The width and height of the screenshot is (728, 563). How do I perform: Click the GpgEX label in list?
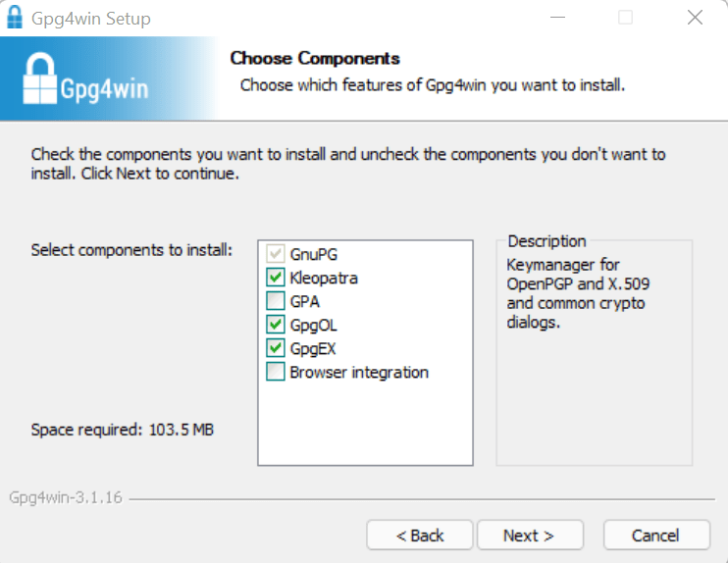(x=312, y=348)
